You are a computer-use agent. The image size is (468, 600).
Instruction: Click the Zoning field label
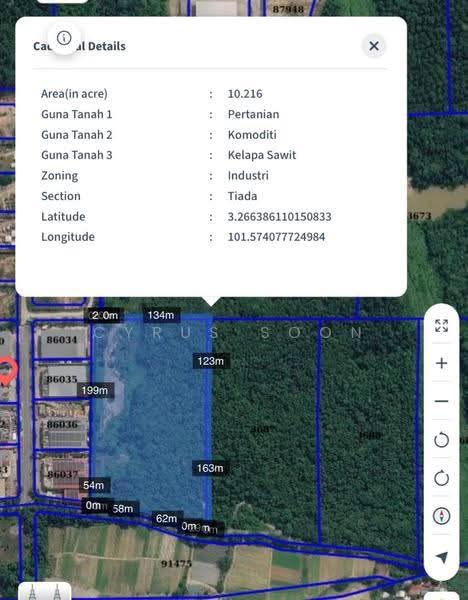pos(60,176)
